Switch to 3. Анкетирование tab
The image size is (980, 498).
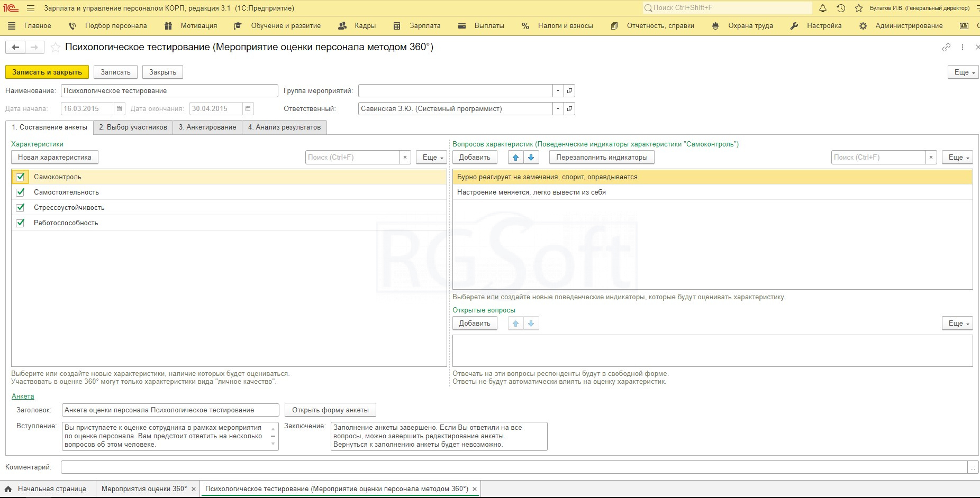pyautogui.click(x=207, y=127)
